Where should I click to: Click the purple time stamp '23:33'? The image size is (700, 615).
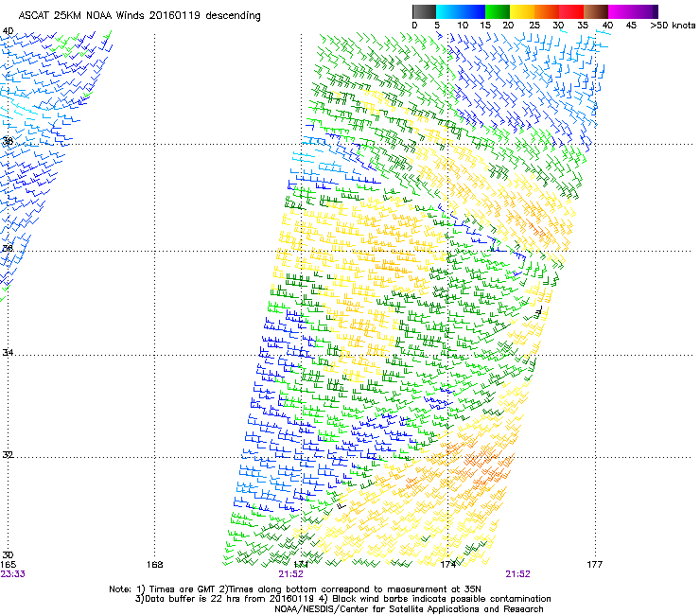pyautogui.click(x=13, y=574)
